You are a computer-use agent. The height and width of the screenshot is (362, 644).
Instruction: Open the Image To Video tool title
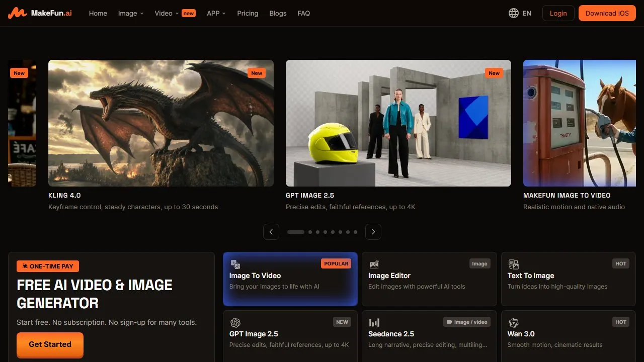tap(255, 276)
